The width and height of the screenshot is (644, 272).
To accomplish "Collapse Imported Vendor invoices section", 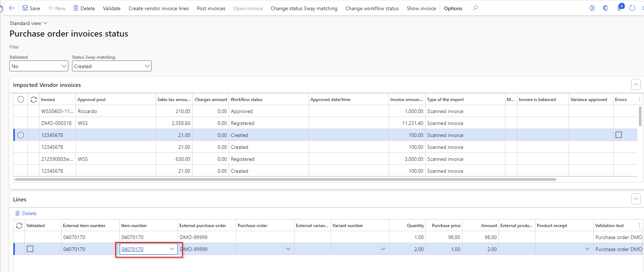I will 636,84.
